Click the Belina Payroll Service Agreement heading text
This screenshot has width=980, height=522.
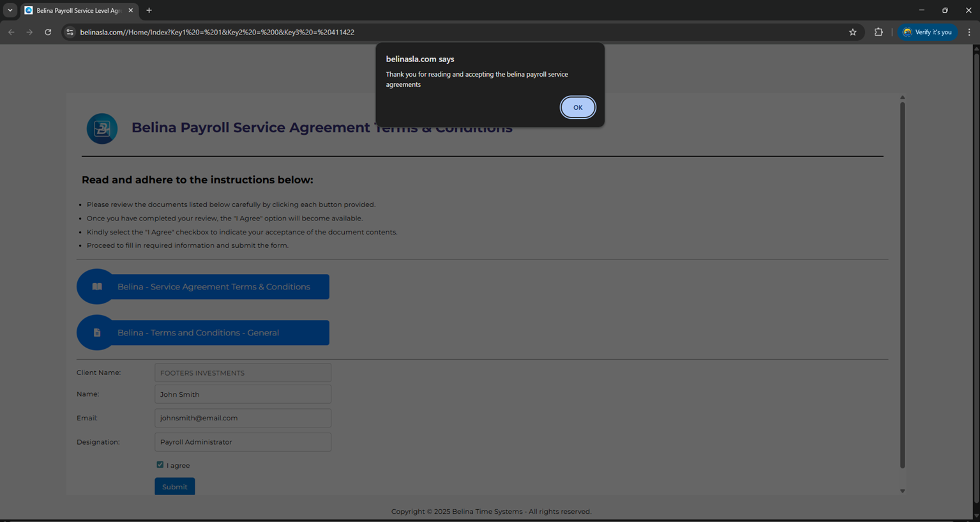tap(322, 128)
